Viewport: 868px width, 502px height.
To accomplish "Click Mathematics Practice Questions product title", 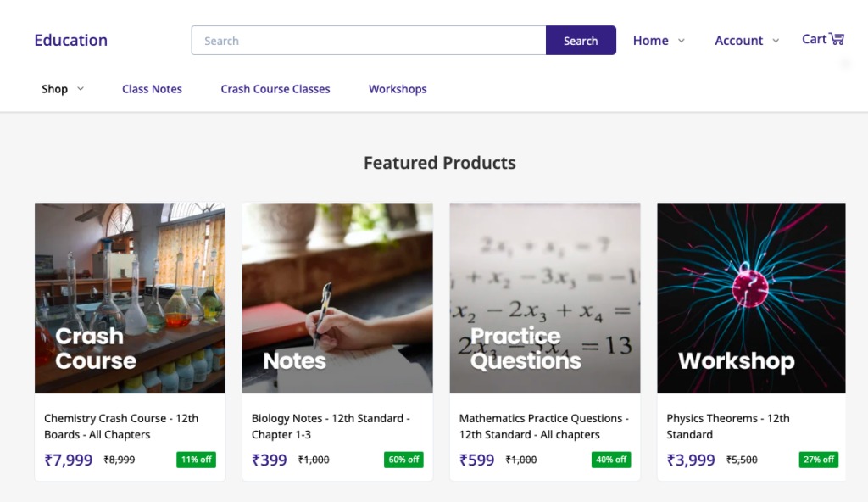I will pos(543,427).
